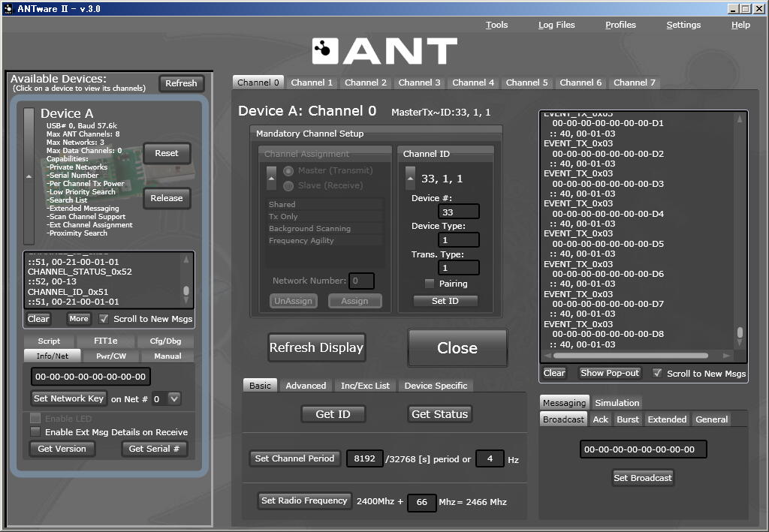Switch to Channel 2 tab
769x532 pixels.
366,83
